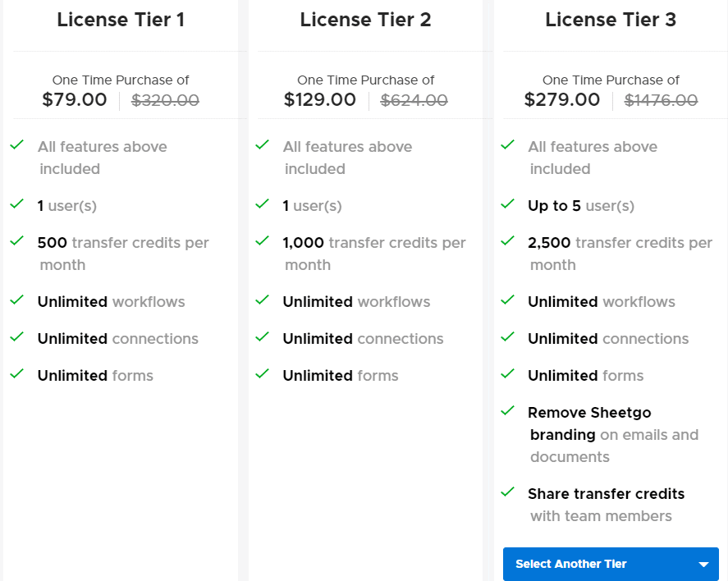728x581 pixels.
Task: Click the checkmark next to Share transfer credits
Action: 507,492
